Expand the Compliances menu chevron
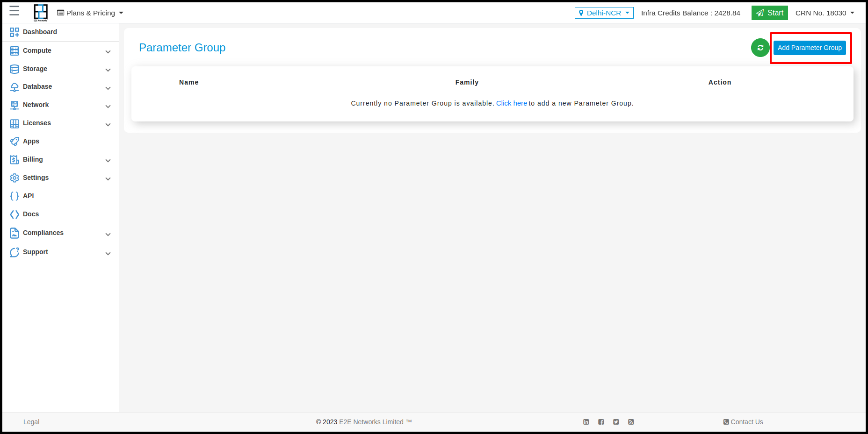The height and width of the screenshot is (434, 868). pos(108,235)
